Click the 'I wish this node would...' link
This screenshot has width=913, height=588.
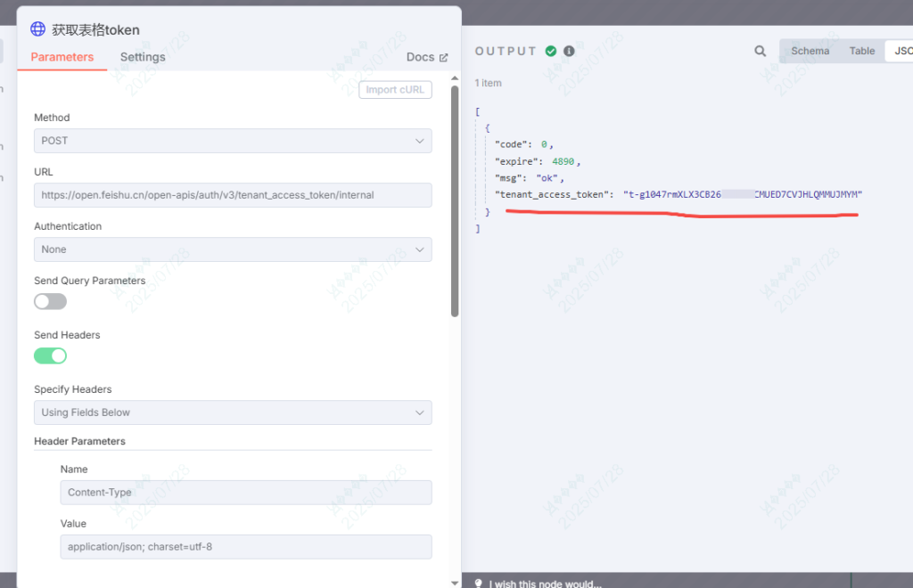[545, 584]
